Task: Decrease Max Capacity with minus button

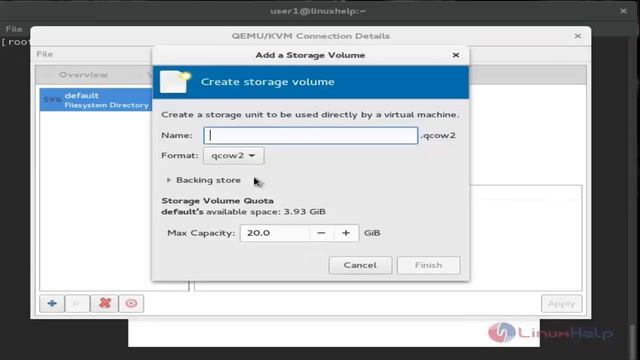Action: click(x=321, y=233)
